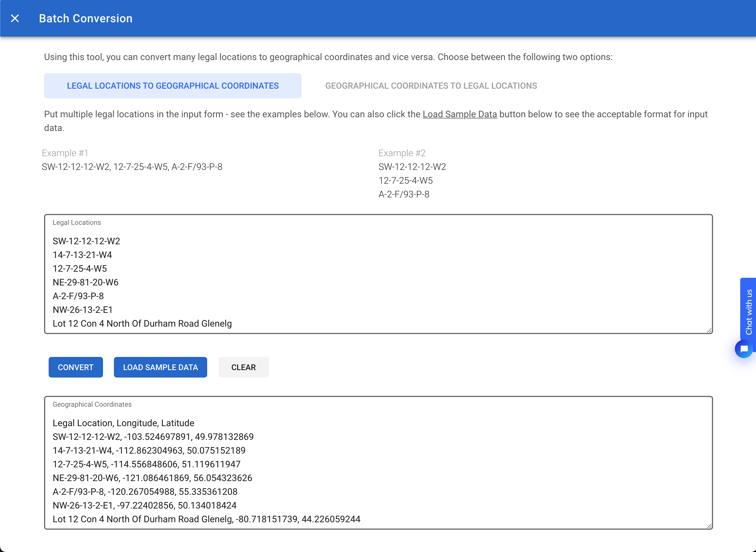This screenshot has height=552, width=756.
Task: Switch to Geographical Coordinates to Legal Locations tab
Action: point(431,86)
